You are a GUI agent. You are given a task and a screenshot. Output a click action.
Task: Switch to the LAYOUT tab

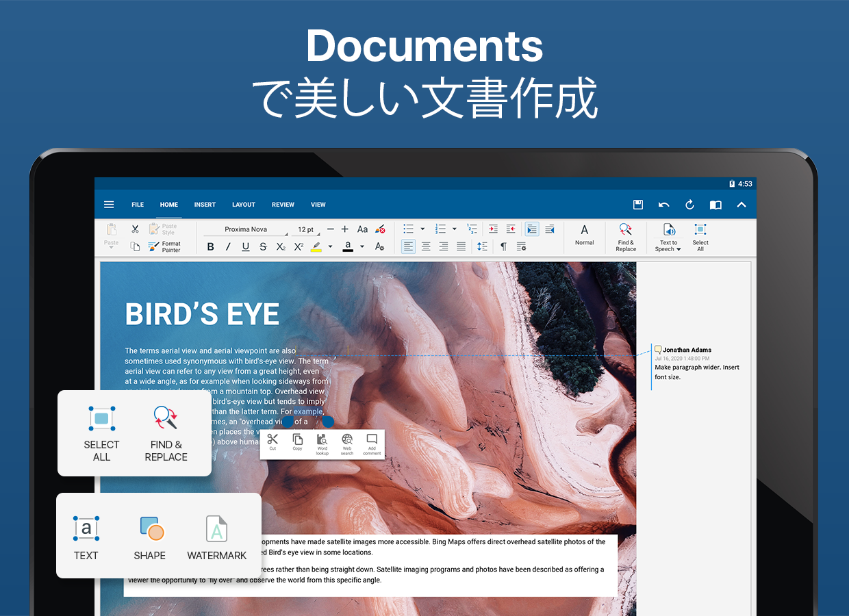243,205
